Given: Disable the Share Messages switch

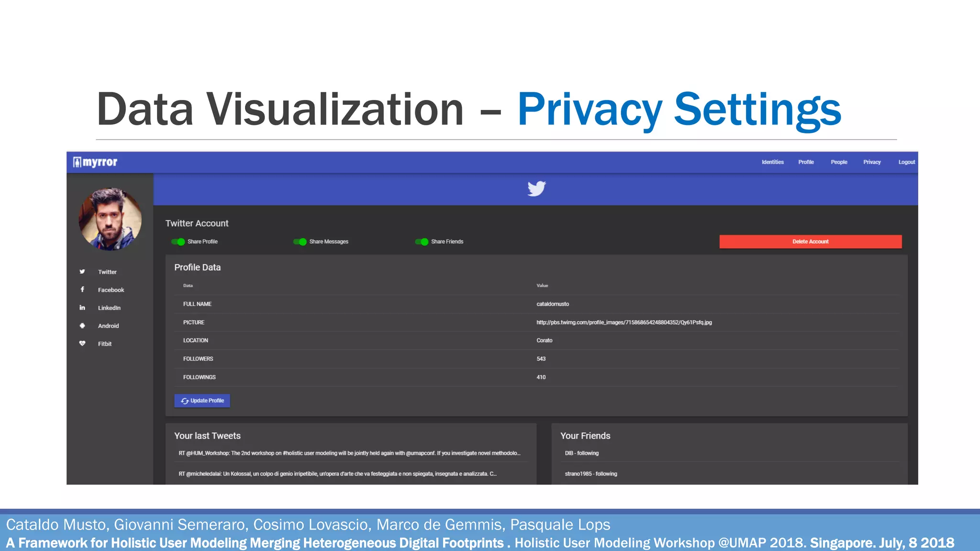Looking at the screenshot, I should pos(300,242).
